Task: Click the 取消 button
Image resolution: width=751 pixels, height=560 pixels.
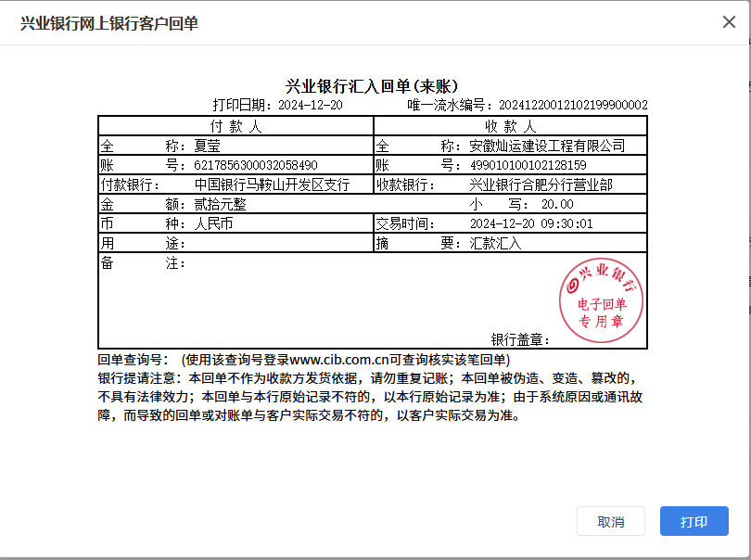Action: point(610,521)
